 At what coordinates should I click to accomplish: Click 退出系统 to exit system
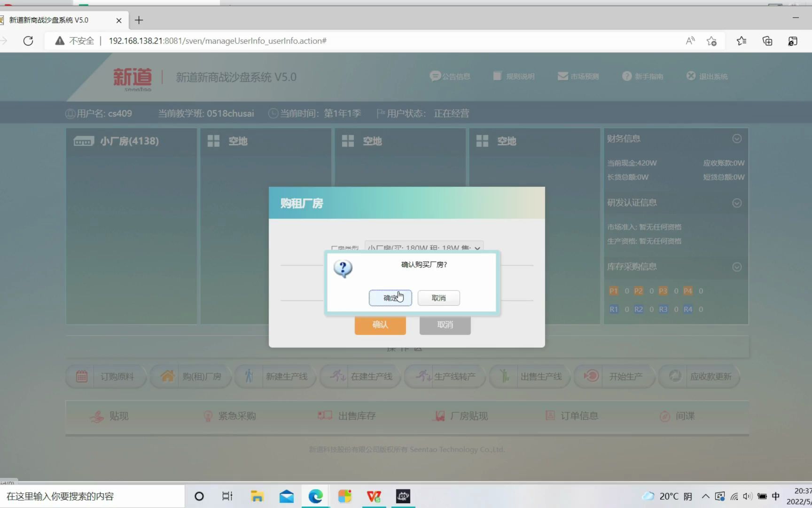[707, 76]
